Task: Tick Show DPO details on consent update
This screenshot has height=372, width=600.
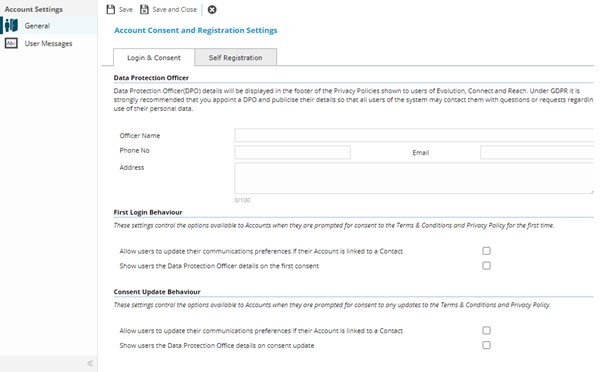Action: 486,345
